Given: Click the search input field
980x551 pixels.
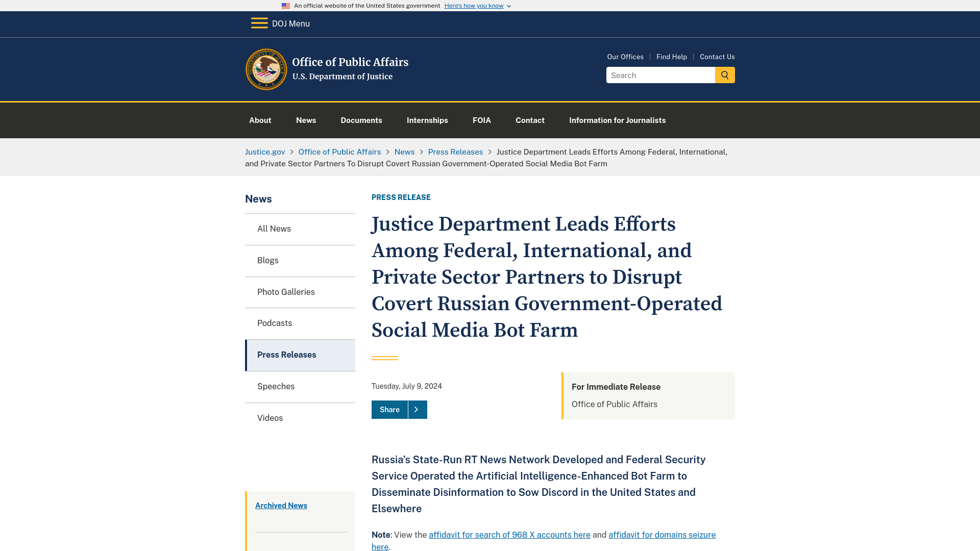Looking at the screenshot, I should [x=661, y=74].
